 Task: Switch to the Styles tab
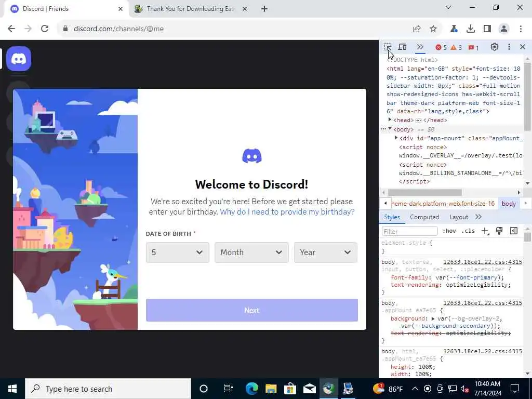pos(392,217)
